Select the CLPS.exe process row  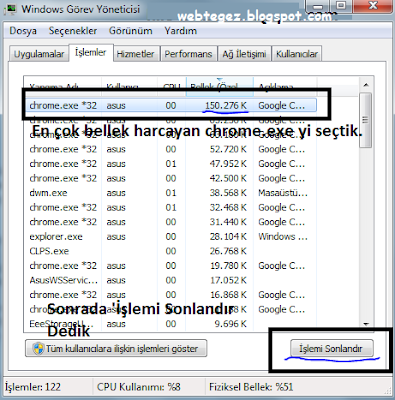pos(171,251)
